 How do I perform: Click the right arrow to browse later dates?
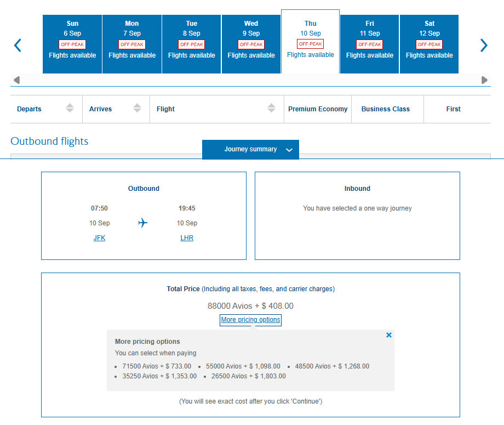click(484, 46)
